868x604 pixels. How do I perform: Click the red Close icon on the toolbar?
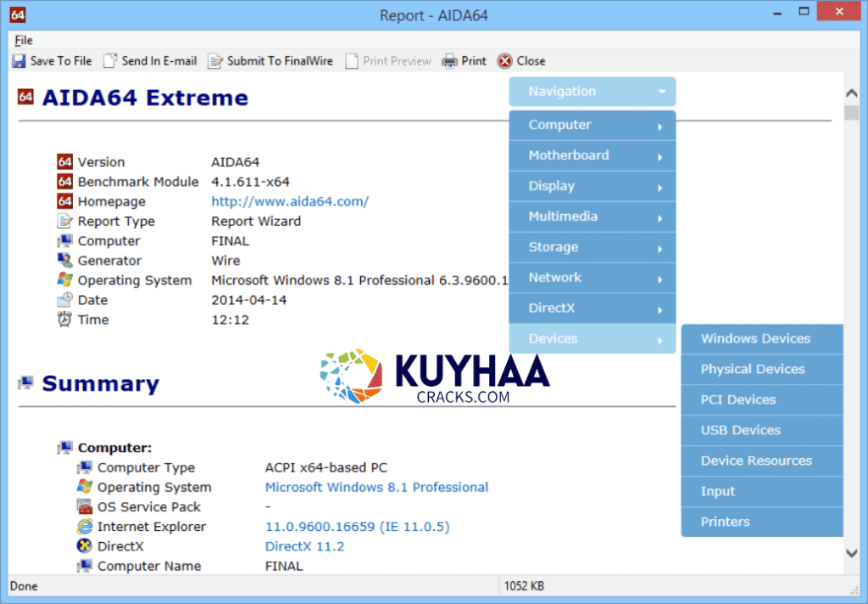504,60
